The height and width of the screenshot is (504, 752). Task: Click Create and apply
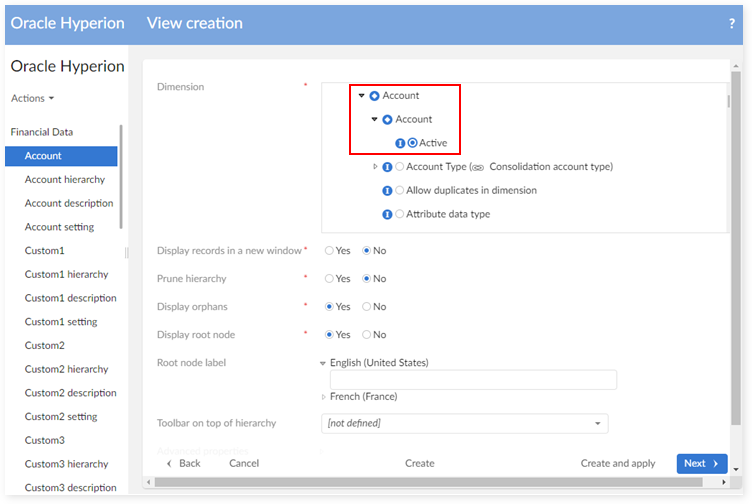click(x=618, y=463)
